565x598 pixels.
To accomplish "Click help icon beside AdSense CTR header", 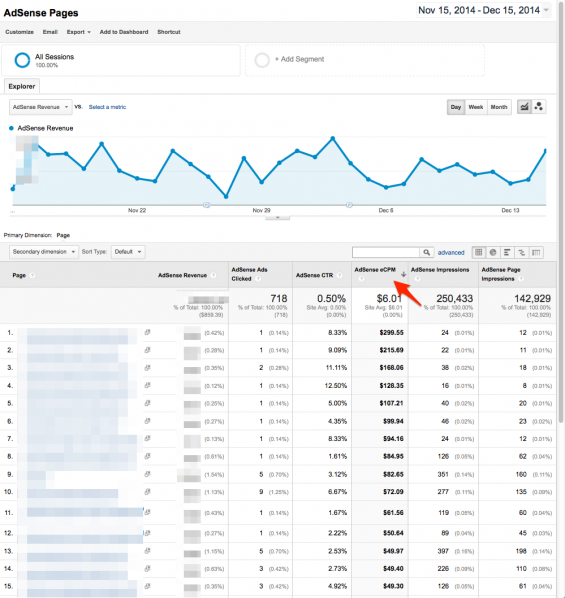I will [339, 275].
